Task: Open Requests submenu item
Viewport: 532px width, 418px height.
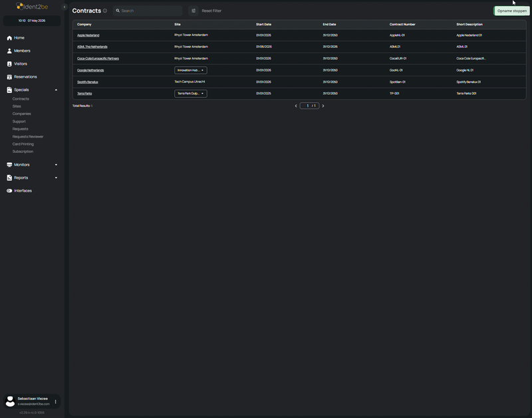Action: (21, 129)
